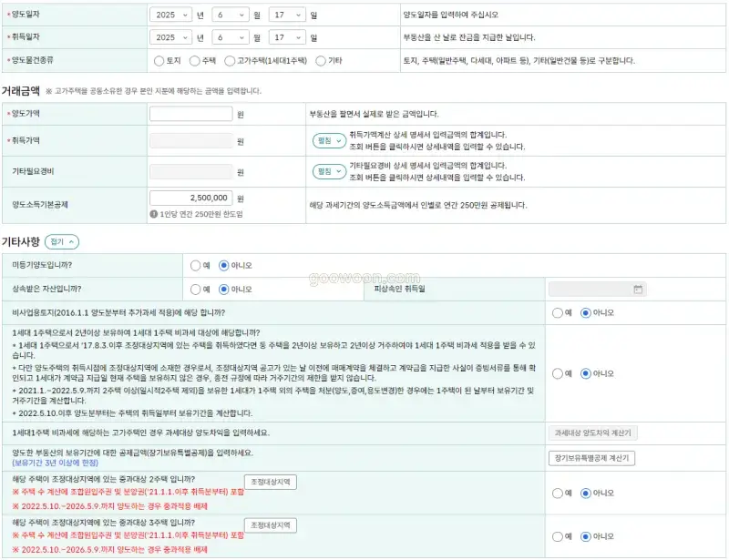Choose 아니오 for 상속받은 자산입니까?

[223, 289]
